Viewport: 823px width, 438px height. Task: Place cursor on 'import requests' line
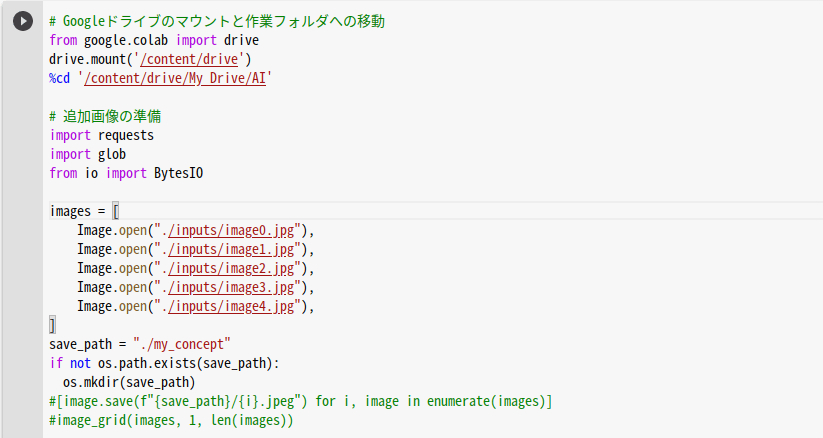point(101,135)
